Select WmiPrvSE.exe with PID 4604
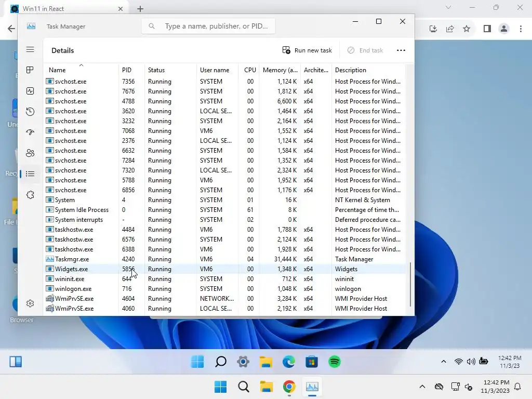Image resolution: width=532 pixels, height=399 pixels. click(x=224, y=299)
